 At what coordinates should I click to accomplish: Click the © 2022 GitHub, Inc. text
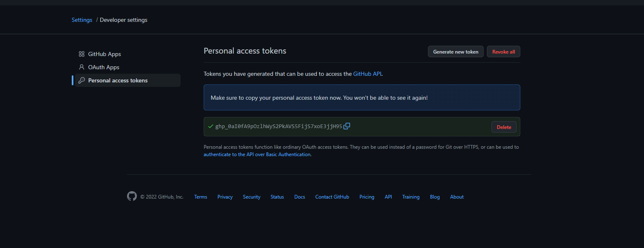click(x=162, y=197)
